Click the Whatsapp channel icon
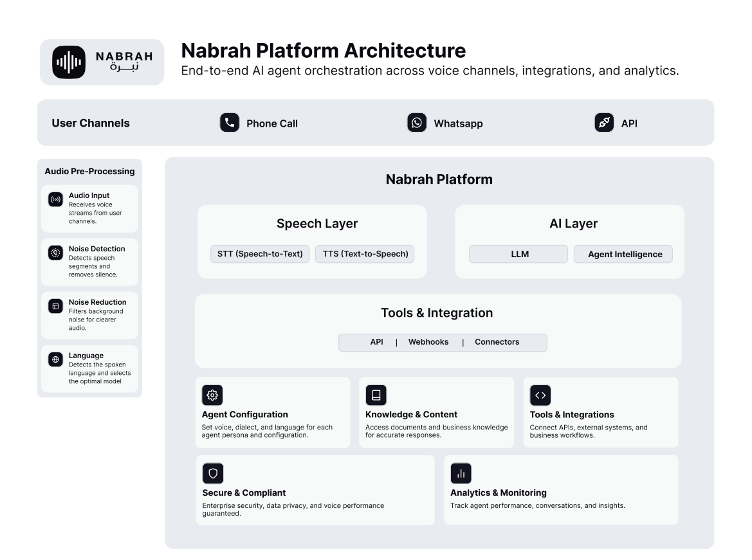The width and height of the screenshot is (752, 560). (x=417, y=123)
